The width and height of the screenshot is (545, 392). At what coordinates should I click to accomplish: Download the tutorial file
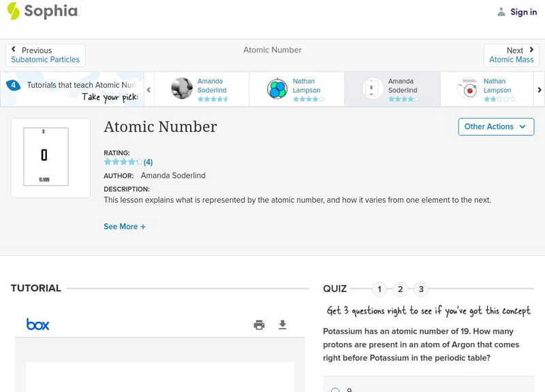point(283,325)
